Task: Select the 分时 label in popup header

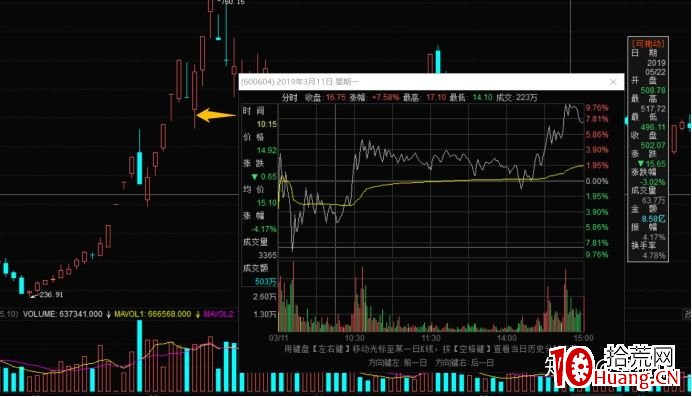Action: point(290,97)
